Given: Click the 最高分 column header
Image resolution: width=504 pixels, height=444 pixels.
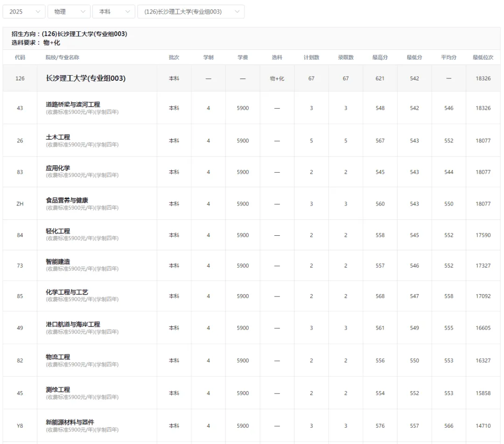Looking at the screenshot, I should [x=380, y=57].
